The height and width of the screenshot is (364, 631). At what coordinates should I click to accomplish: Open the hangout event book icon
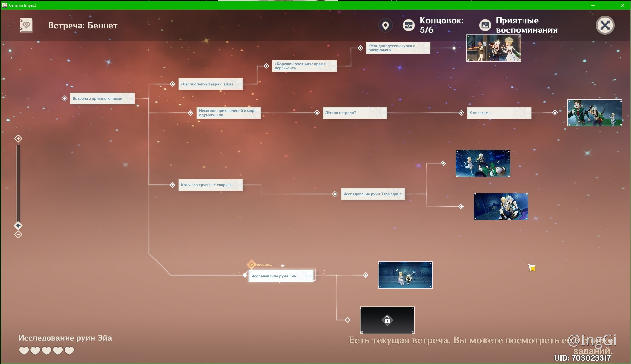[x=26, y=25]
